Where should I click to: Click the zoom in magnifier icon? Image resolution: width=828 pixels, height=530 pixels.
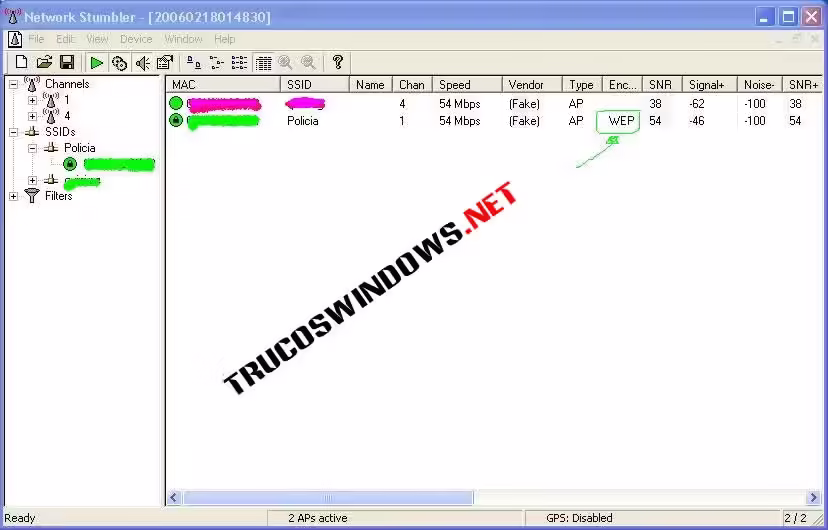tap(286, 63)
